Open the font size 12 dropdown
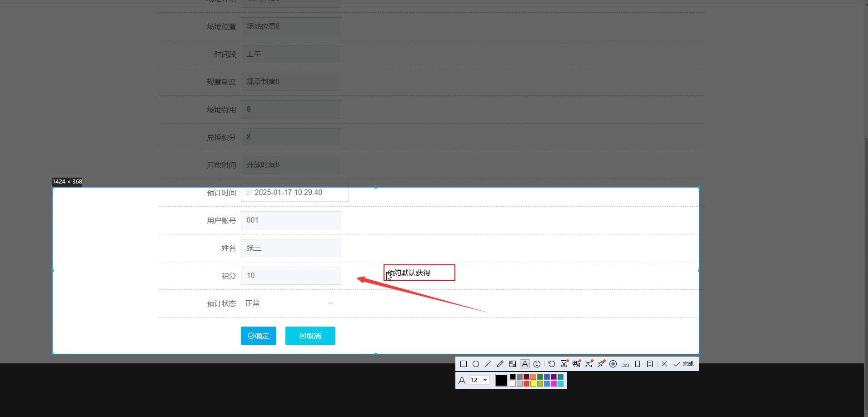The width and height of the screenshot is (868, 417). [x=479, y=380]
